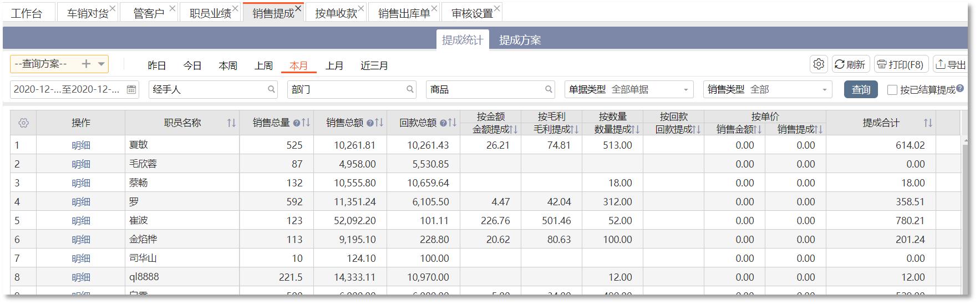Image resolution: width=980 pixels, height=304 pixels.
Task: Filter by 上周 date range
Action: (263, 65)
